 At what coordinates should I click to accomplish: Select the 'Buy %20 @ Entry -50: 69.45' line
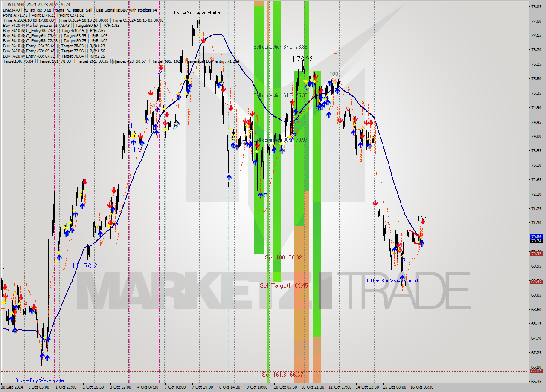pos(54,51)
